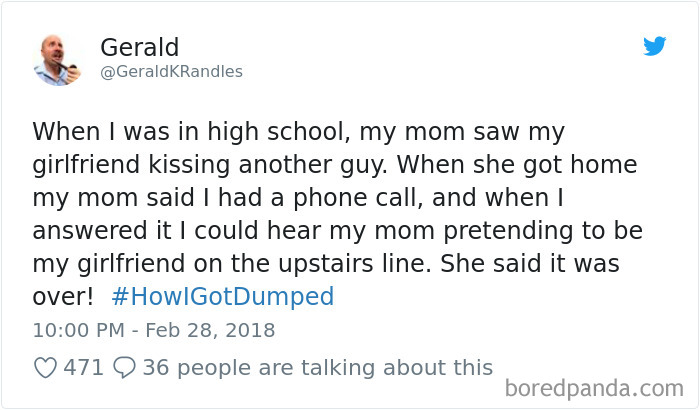The image size is (700, 410).
Task: Click the word "over!" before the hashtag
Action: coord(63,296)
